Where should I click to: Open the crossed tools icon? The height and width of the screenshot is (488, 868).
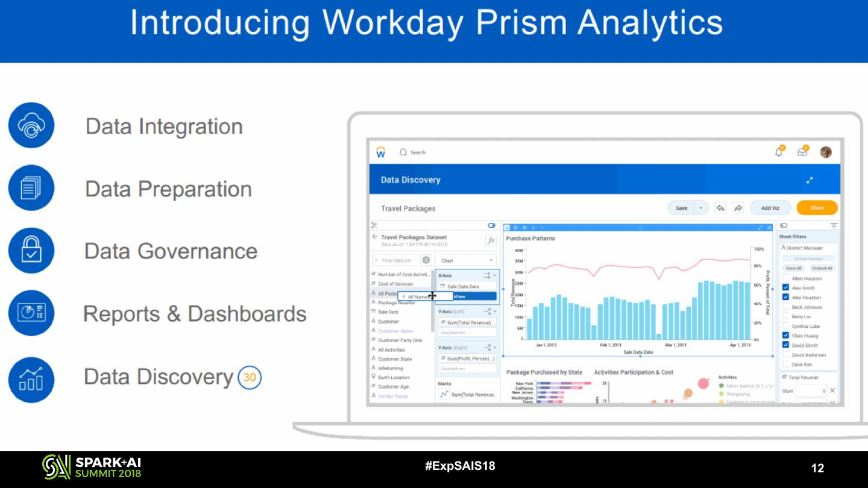pyautogui.click(x=374, y=226)
